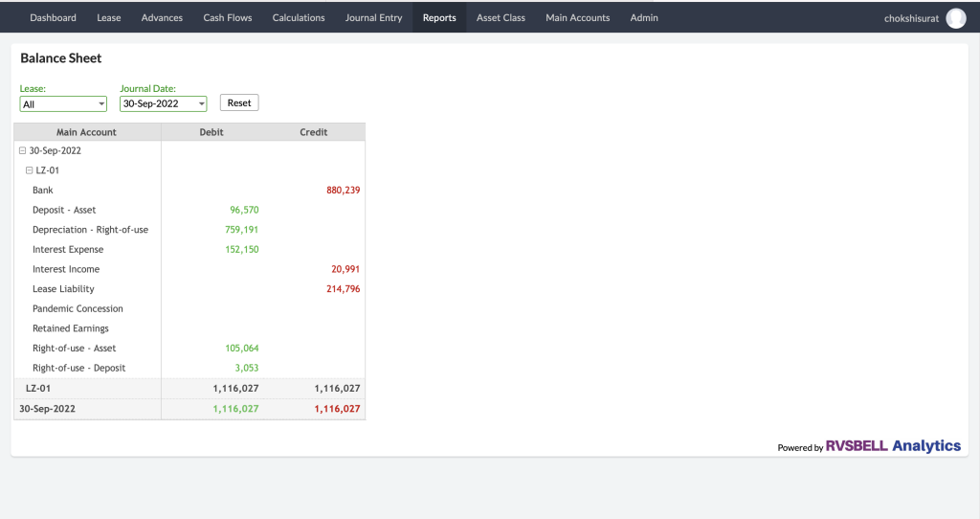This screenshot has width=980, height=519.
Task: Click the user profile avatar icon
Action: click(x=955, y=18)
